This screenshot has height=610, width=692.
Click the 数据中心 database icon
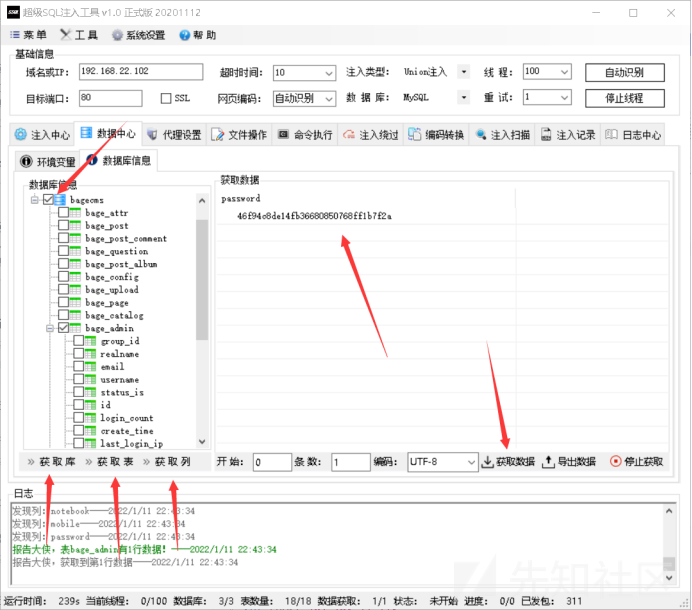(86, 133)
